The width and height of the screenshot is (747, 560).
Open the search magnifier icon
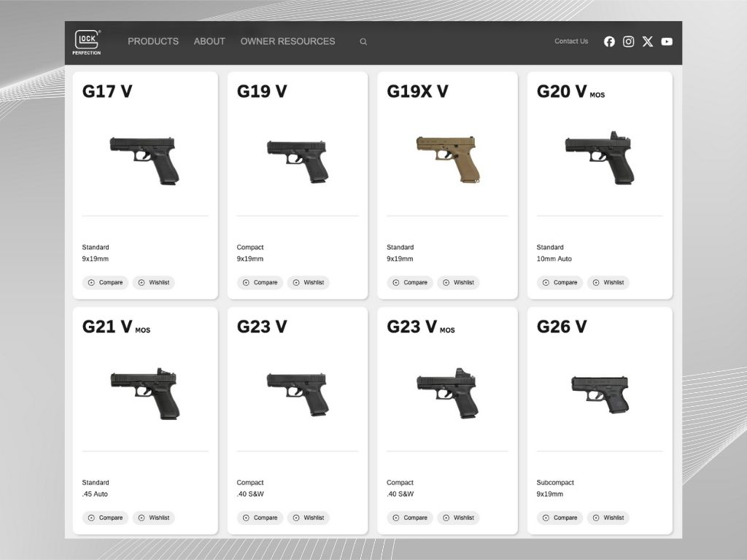pyautogui.click(x=363, y=42)
